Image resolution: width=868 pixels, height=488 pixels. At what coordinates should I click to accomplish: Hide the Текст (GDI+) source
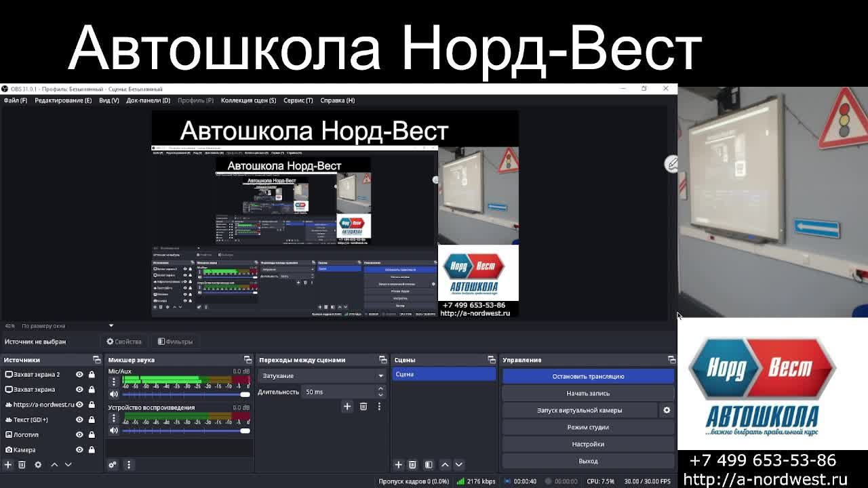pyautogui.click(x=79, y=420)
